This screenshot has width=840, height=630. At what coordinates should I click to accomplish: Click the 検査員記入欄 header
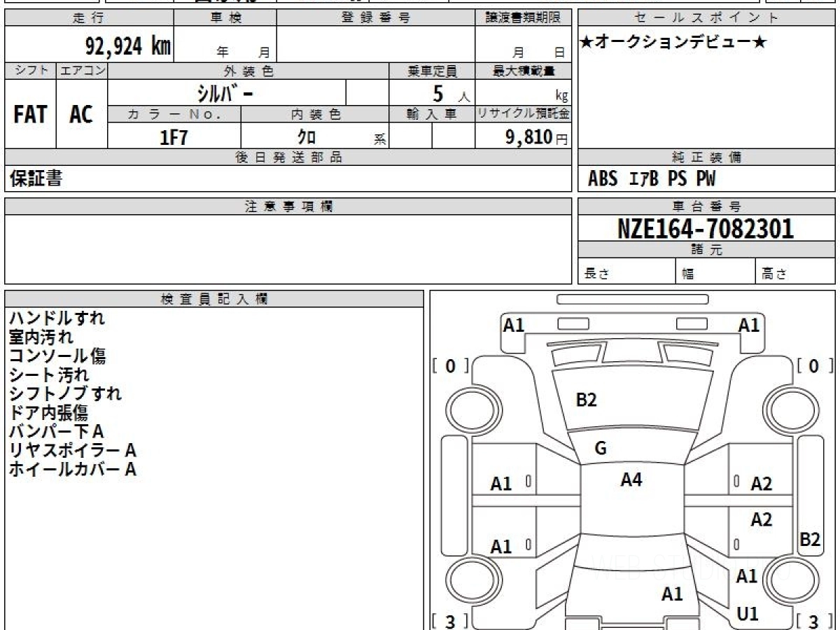[214, 299]
